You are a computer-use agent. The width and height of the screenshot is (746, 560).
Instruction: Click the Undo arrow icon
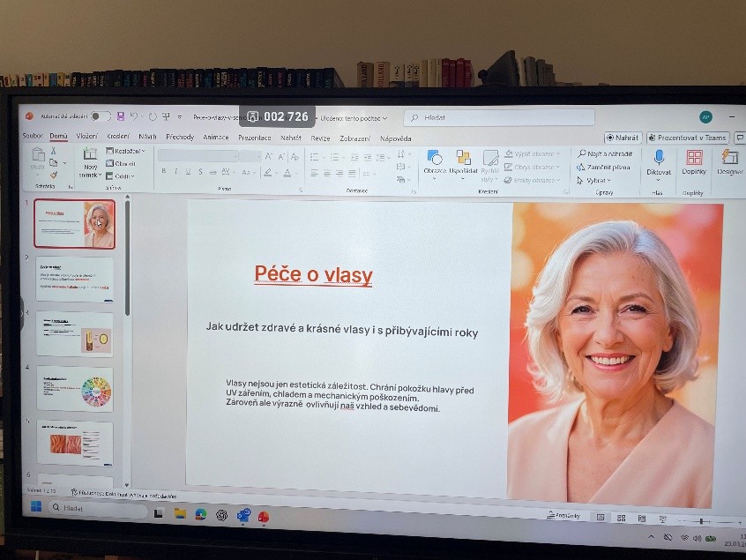tap(135, 116)
